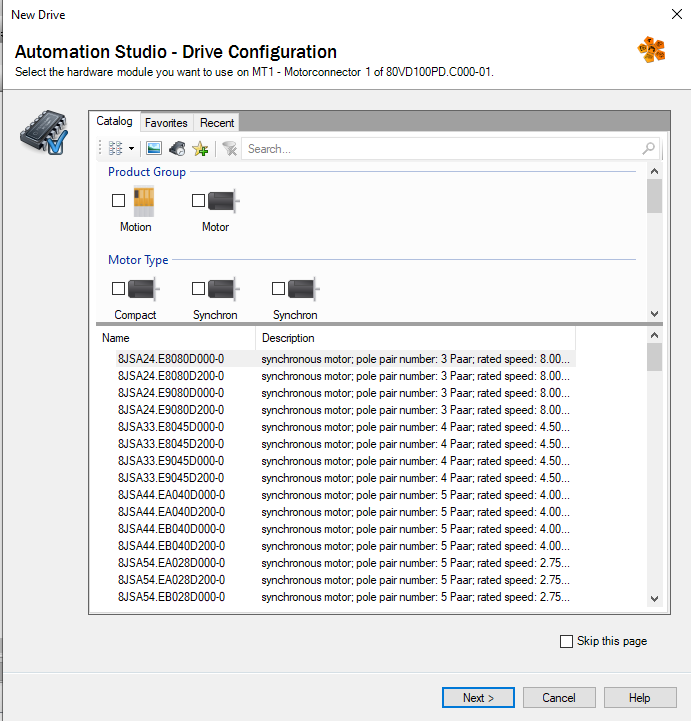Click filter pane scrollbar up arrow
Screen dimensions: 691x721
(655, 171)
